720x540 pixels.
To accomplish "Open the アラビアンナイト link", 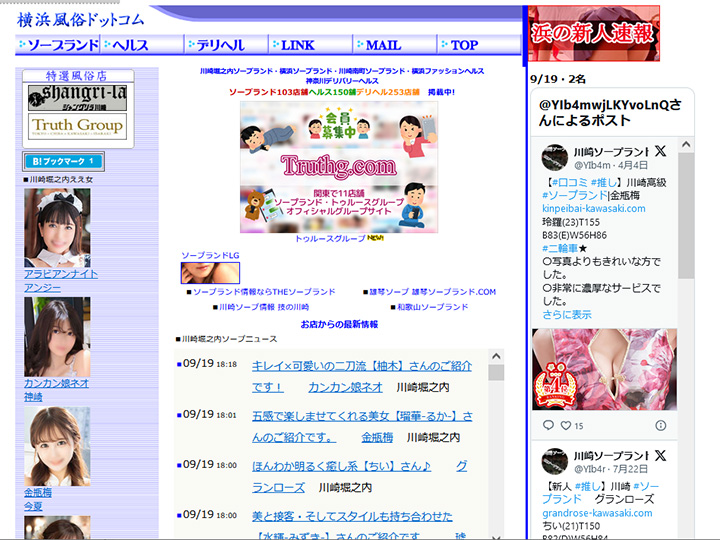I will (61, 274).
